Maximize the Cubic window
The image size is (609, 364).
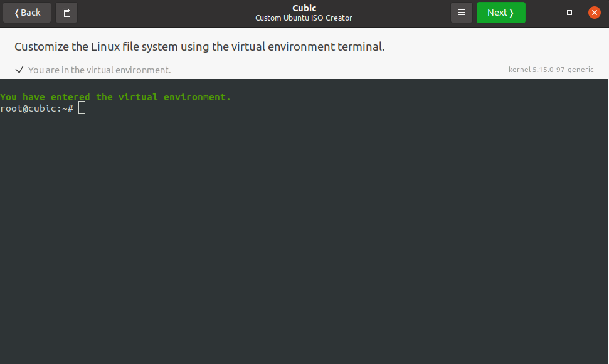[569, 13]
